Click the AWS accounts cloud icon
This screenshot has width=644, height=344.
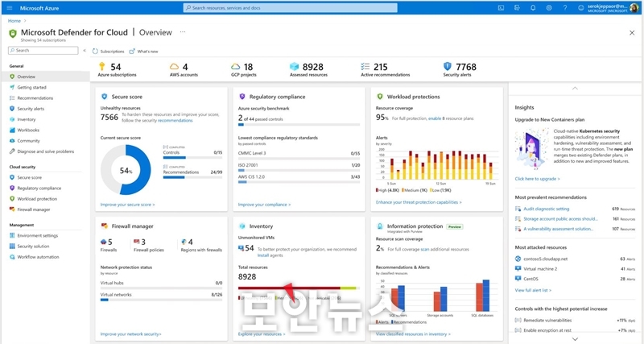coord(174,67)
